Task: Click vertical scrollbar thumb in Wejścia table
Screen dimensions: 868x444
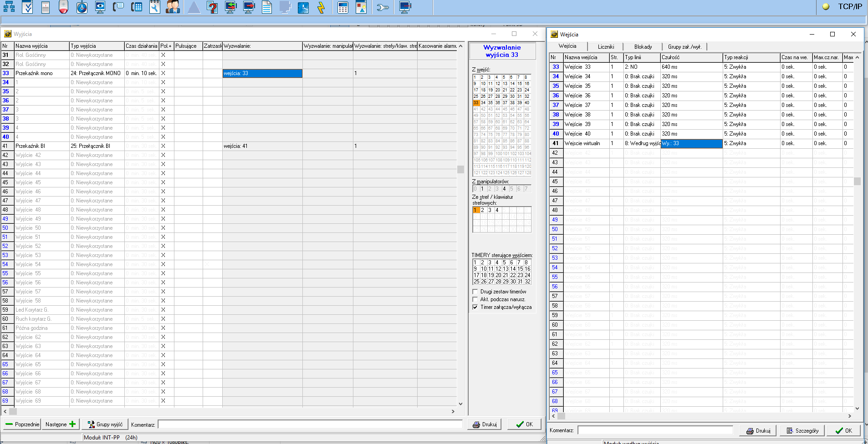Action: [x=857, y=181]
